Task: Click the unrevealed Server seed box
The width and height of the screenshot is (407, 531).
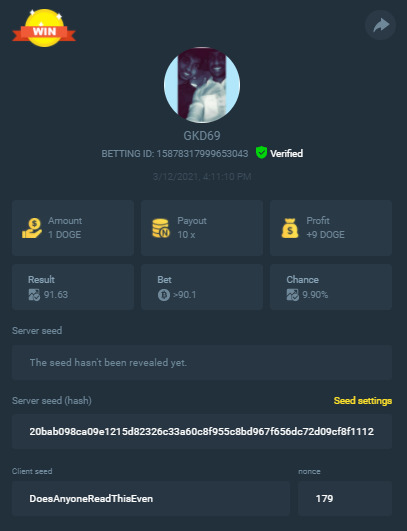Action: click(202, 362)
